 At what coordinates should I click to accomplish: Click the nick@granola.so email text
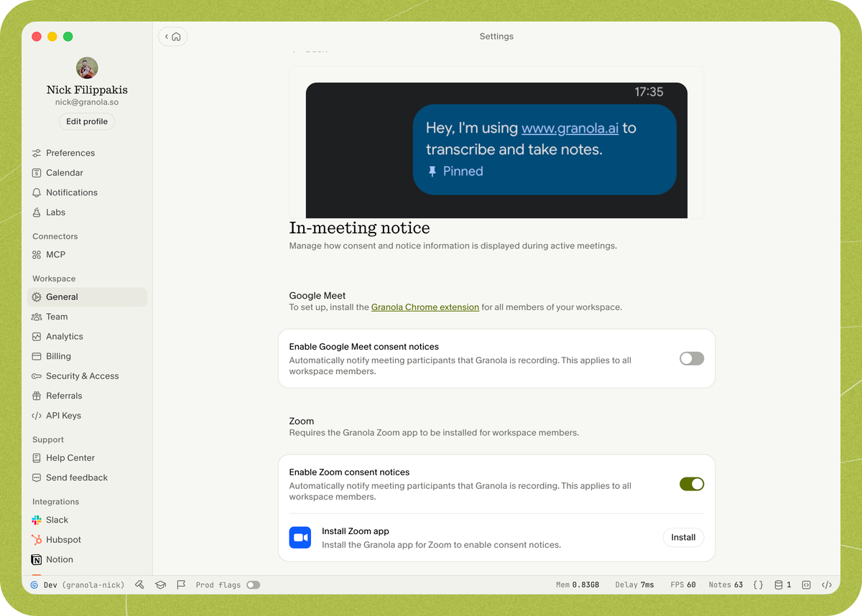87,103
